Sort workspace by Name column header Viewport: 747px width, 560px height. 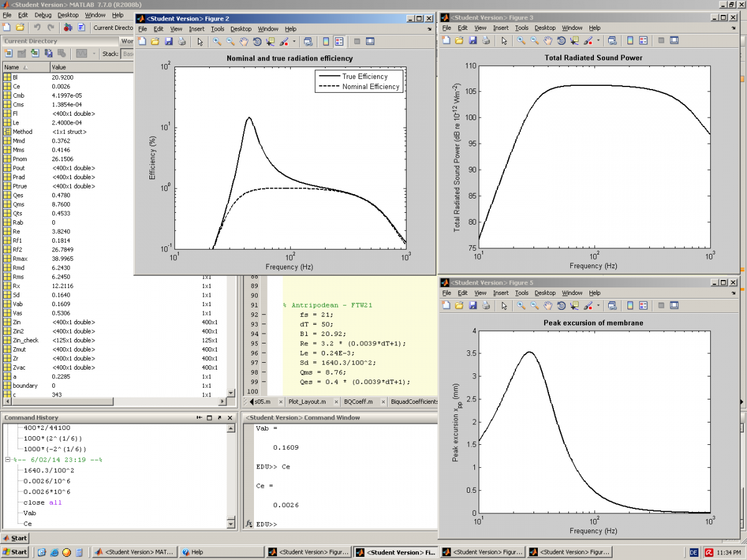point(26,67)
